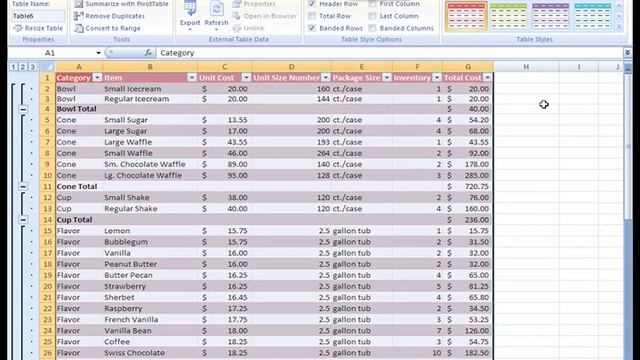Open the Inventory filter dropdown
Screen dimensions: 640x360
437,78
